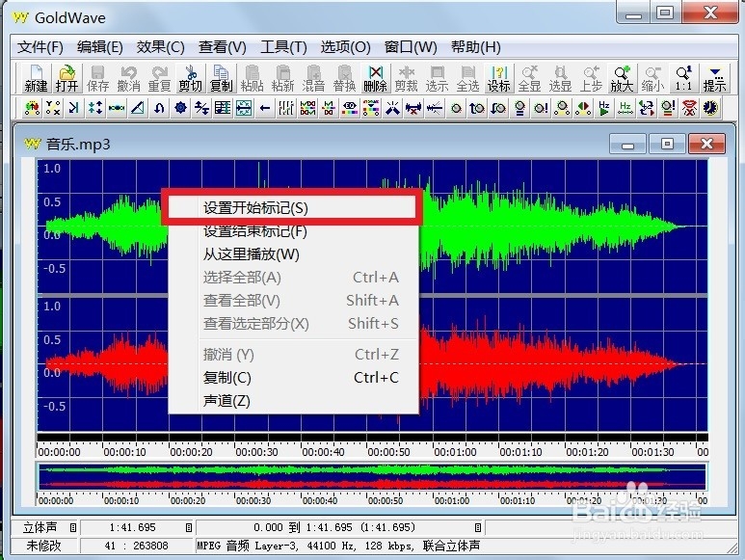The width and height of the screenshot is (745, 560).
Task: Open the 查看(V) menu
Action: click(x=223, y=47)
